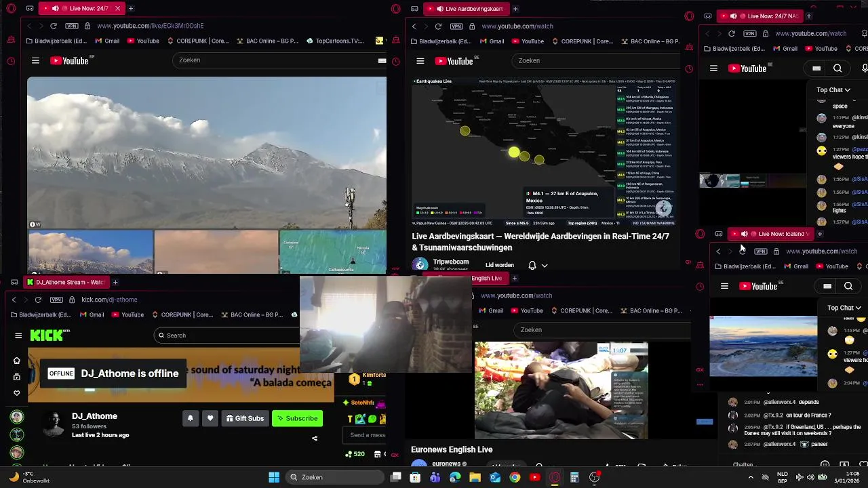Go to Kick Home sidebar icon
This screenshot has height=488, width=868.
(x=17, y=361)
